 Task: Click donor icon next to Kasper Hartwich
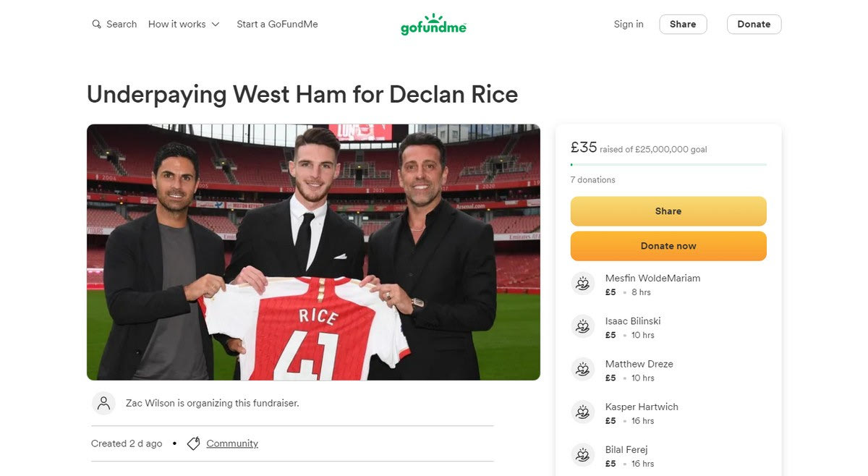[x=582, y=413]
